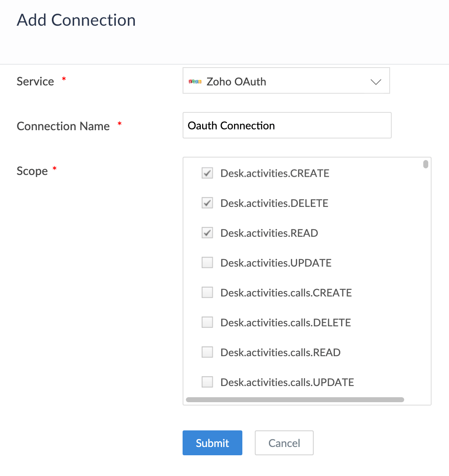Enable the Desk.activities.calls.UPDATE scope
Viewport: 449px width, 476px height.
click(x=207, y=381)
